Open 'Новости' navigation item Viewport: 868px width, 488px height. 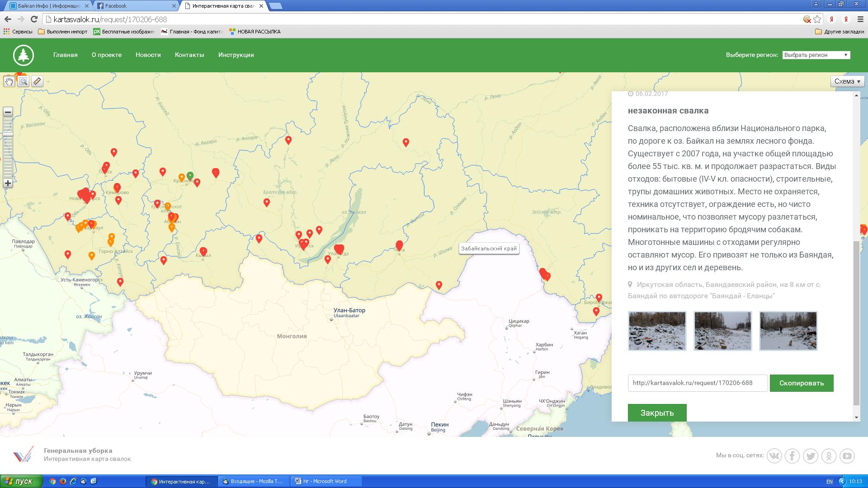[x=148, y=55]
